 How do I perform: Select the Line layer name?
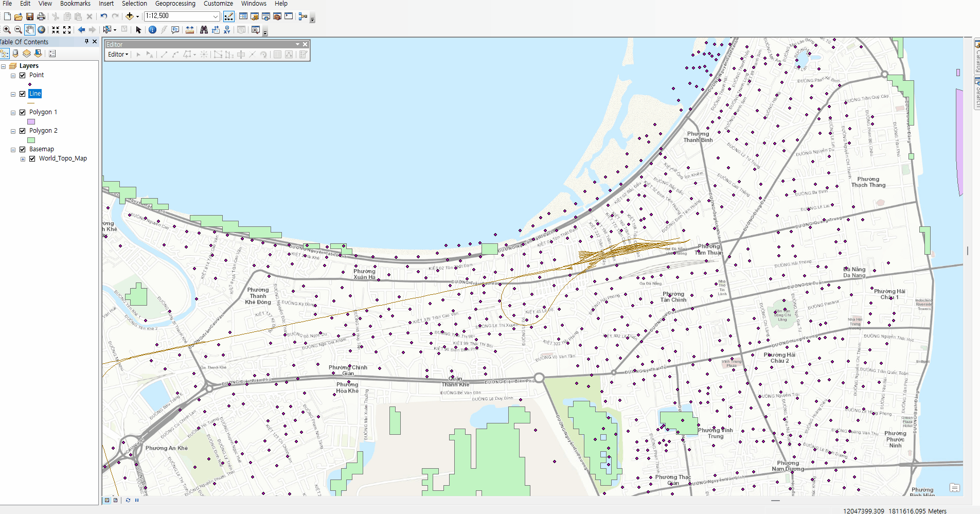coord(35,94)
